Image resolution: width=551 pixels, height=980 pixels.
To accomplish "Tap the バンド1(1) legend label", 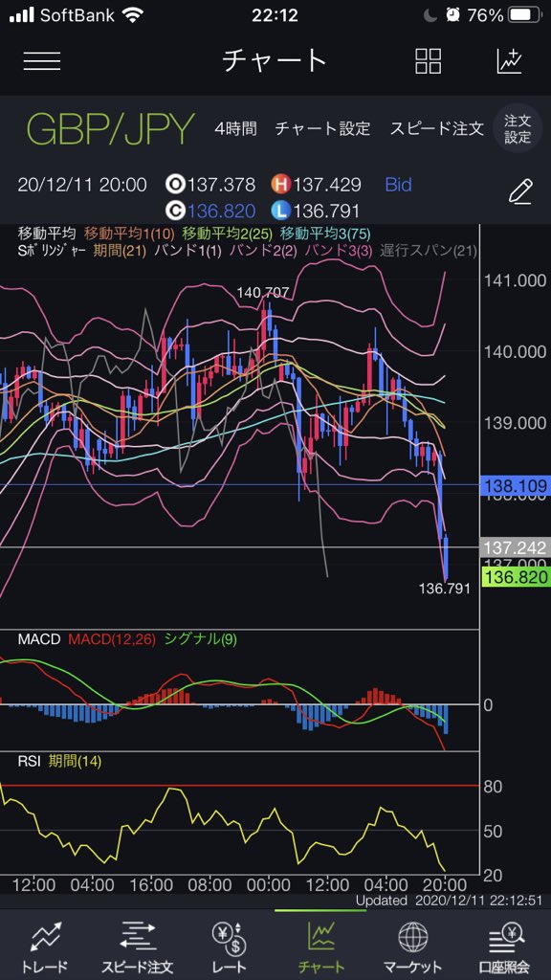I will (190, 252).
